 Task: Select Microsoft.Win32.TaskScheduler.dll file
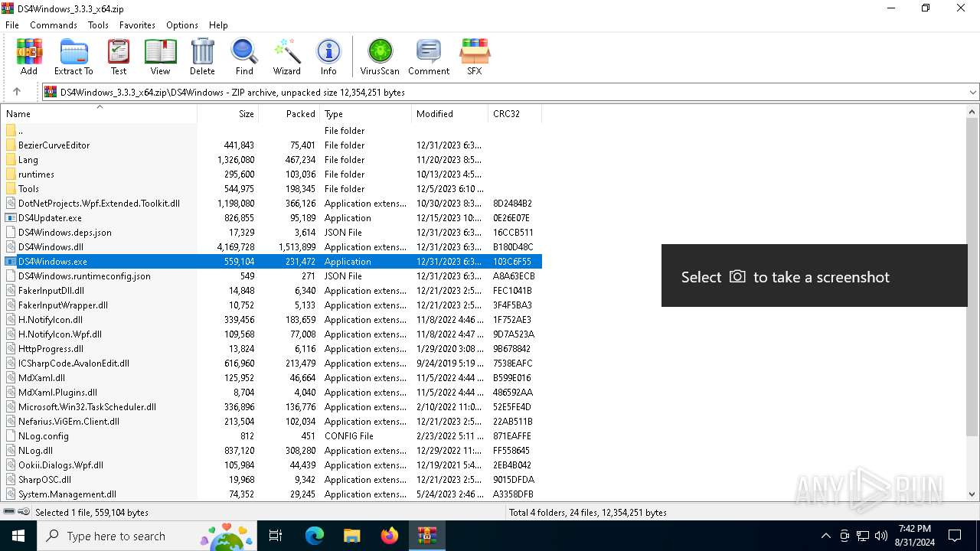pos(272,407)
